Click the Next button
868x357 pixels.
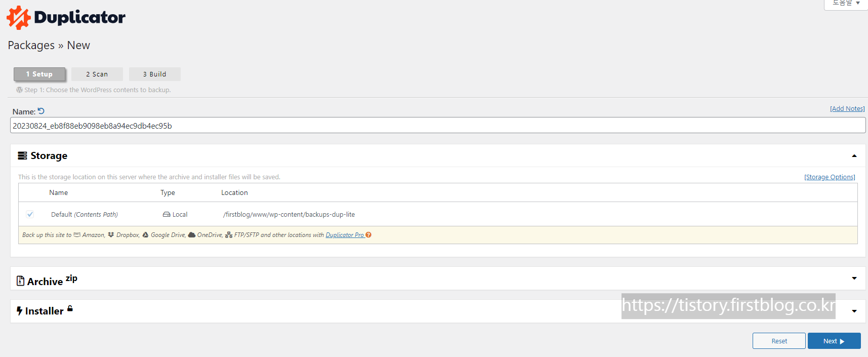pos(834,341)
